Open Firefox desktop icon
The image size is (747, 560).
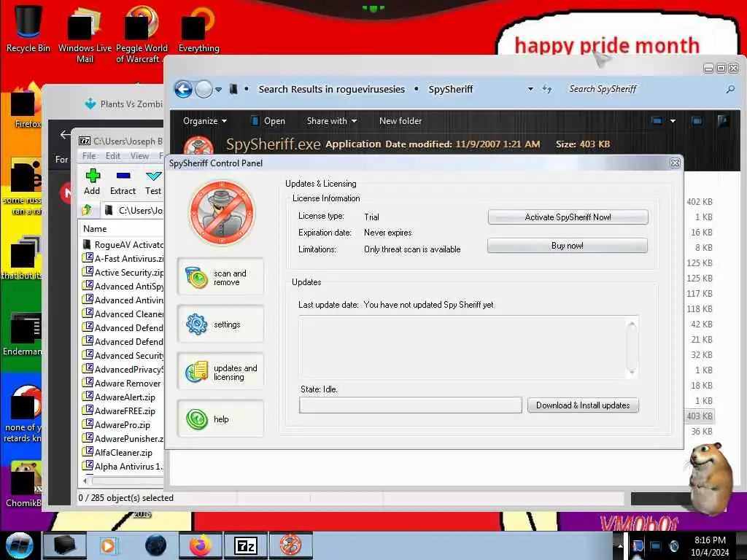(26, 106)
